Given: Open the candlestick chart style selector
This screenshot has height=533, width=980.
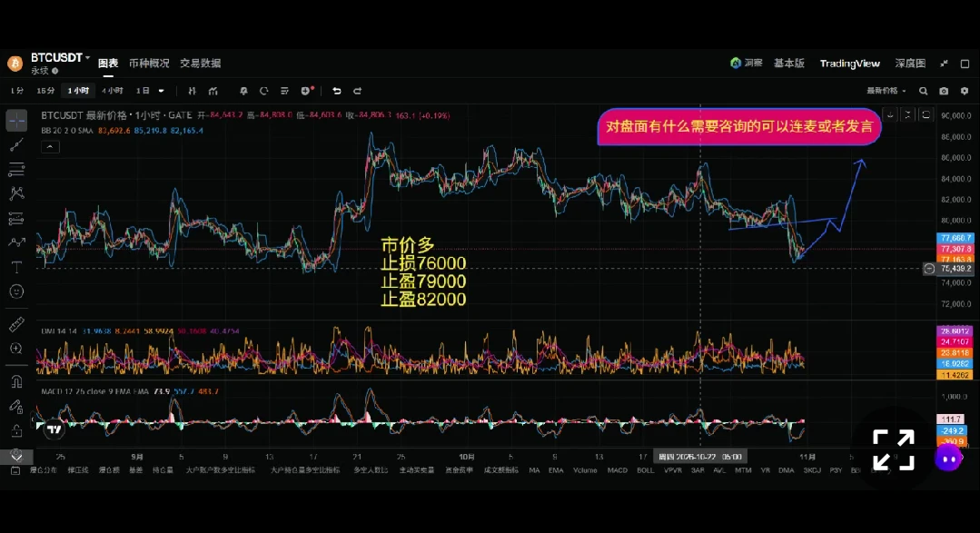Looking at the screenshot, I should point(192,91).
